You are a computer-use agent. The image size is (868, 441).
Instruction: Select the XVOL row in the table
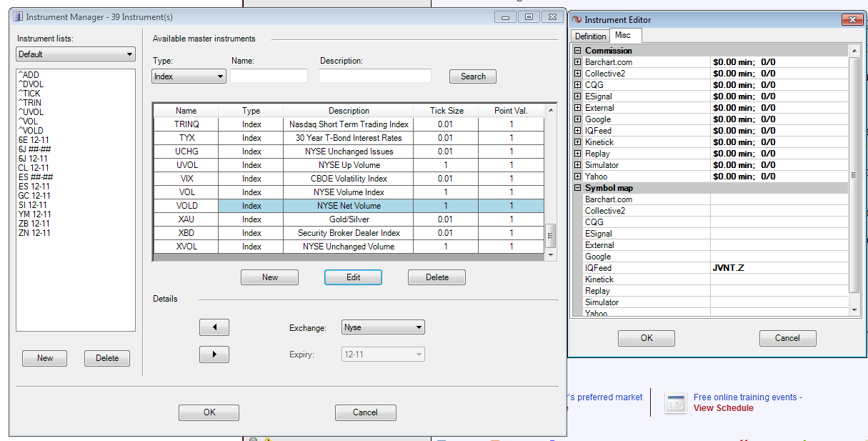[x=349, y=247]
